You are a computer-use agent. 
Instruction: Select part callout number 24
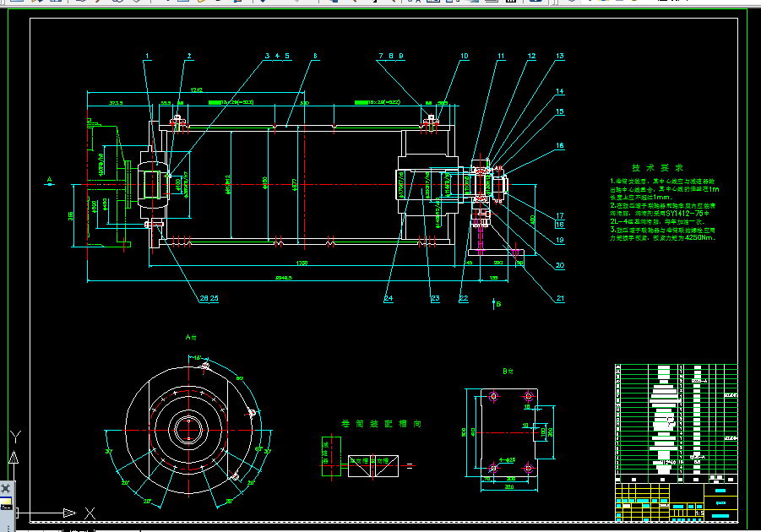coord(389,298)
